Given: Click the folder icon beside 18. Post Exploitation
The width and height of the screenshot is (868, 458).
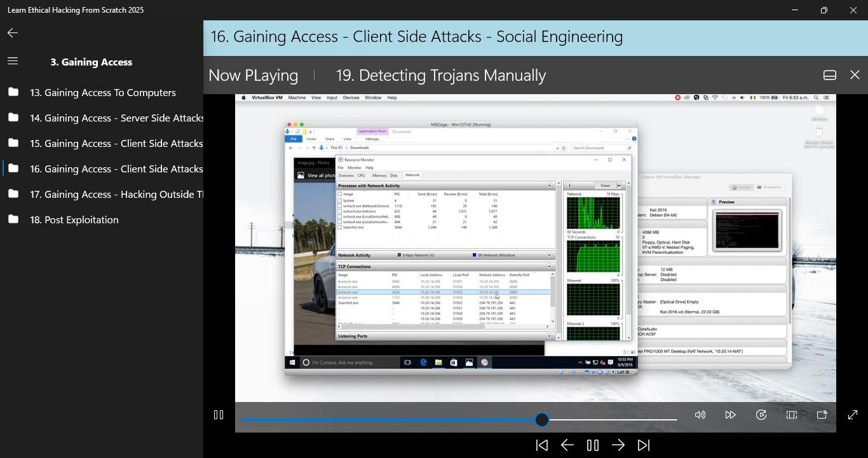Looking at the screenshot, I should click(13, 219).
